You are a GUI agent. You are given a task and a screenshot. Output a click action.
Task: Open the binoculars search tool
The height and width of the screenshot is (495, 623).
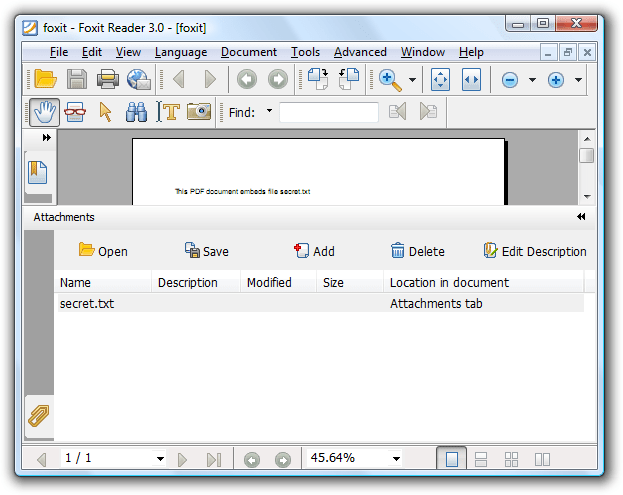[x=136, y=112]
